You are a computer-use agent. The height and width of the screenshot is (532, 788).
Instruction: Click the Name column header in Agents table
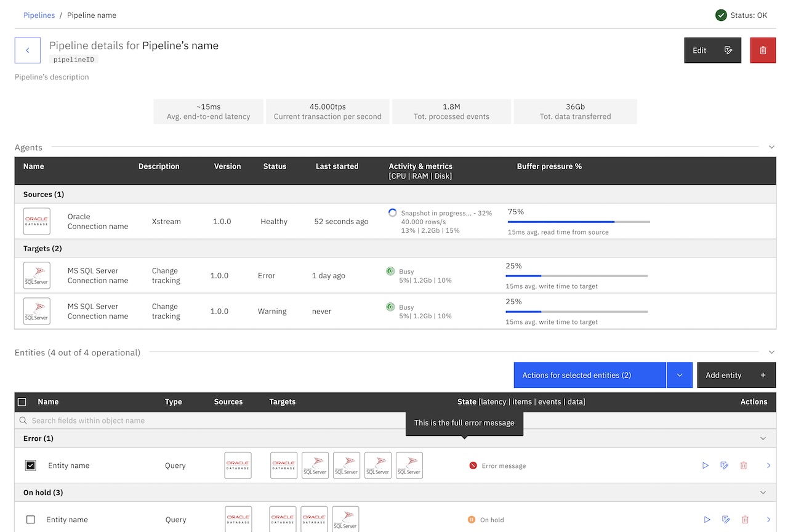[34, 166]
